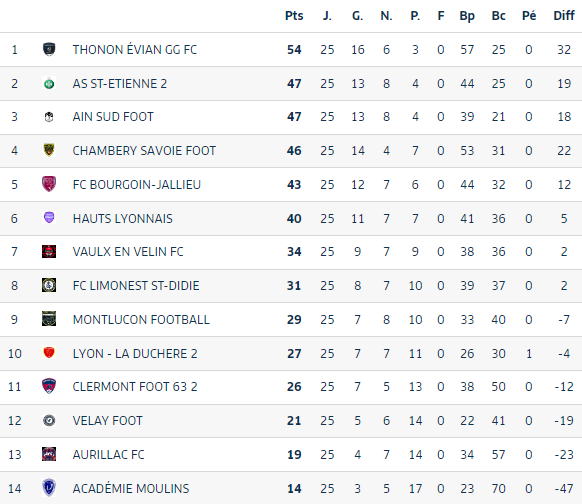Image resolution: width=582 pixels, height=504 pixels.
Task: Click the Hauts Lyonnais purple crest
Action: coord(49,217)
